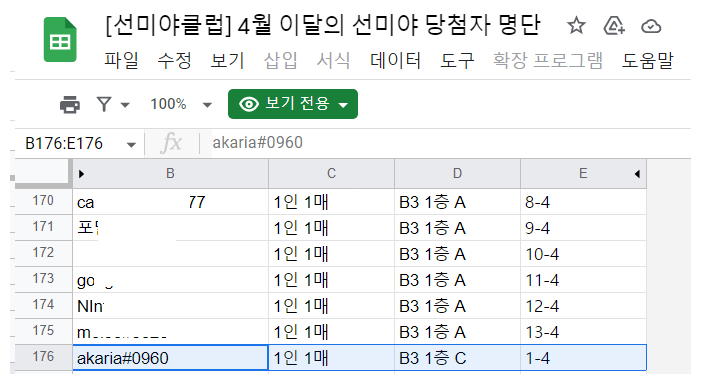Print the spreadsheet with printer icon

(x=70, y=104)
